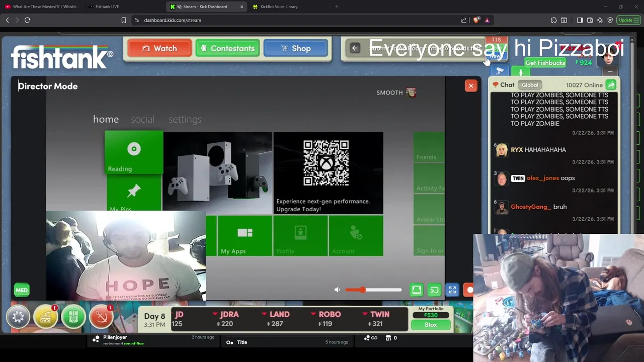Open the My Pins tile
The width and height of the screenshot is (644, 362).
coord(134,193)
